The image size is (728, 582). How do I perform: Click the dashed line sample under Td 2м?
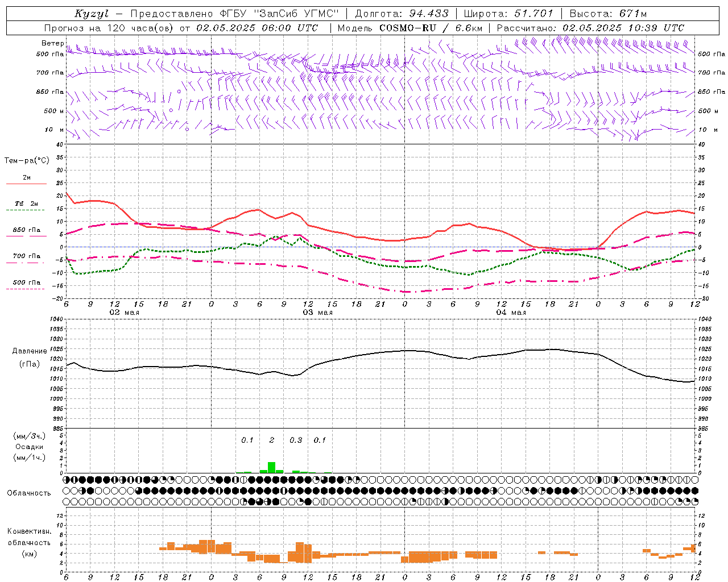point(26,210)
